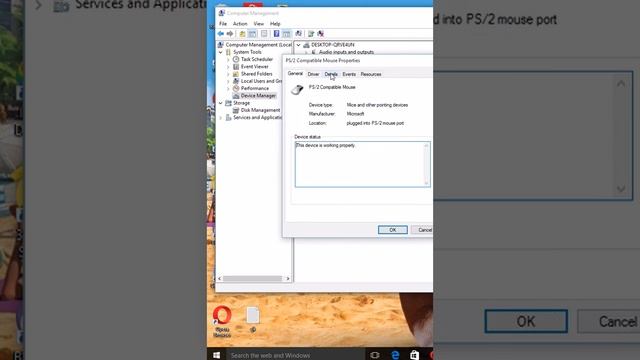Click the Device status box scroll-up arrow
Viewport: 640px width, 360px height.
click(x=426, y=146)
